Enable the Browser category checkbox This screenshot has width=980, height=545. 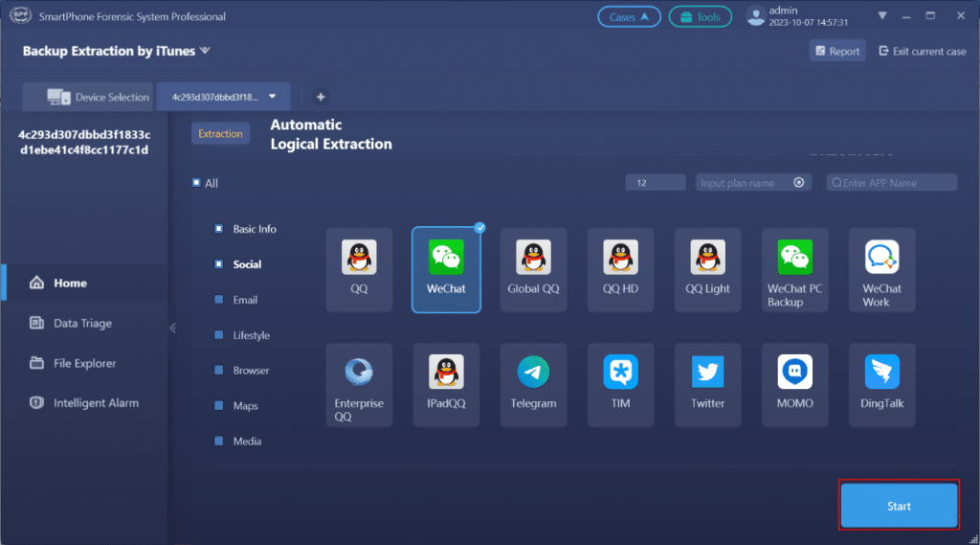pos(219,371)
